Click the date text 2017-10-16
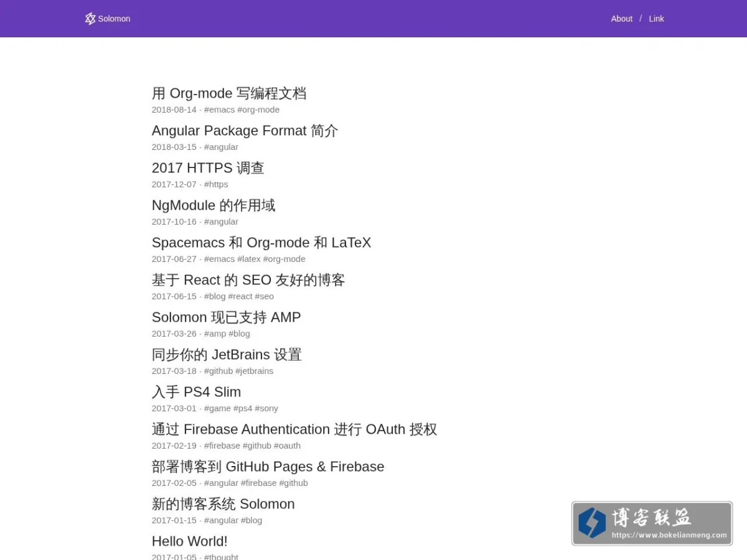The height and width of the screenshot is (560, 747). point(174,222)
